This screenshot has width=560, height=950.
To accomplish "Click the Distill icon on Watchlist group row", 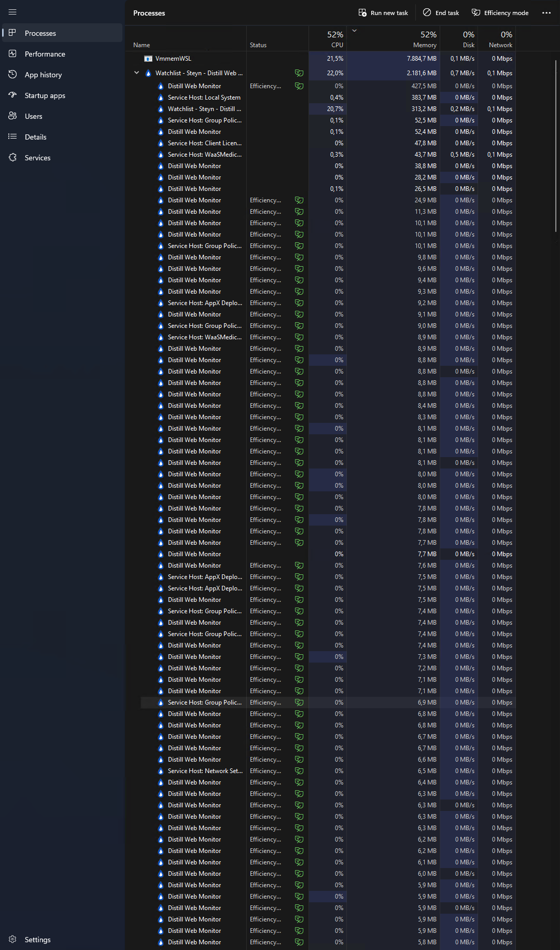I will 148,73.
